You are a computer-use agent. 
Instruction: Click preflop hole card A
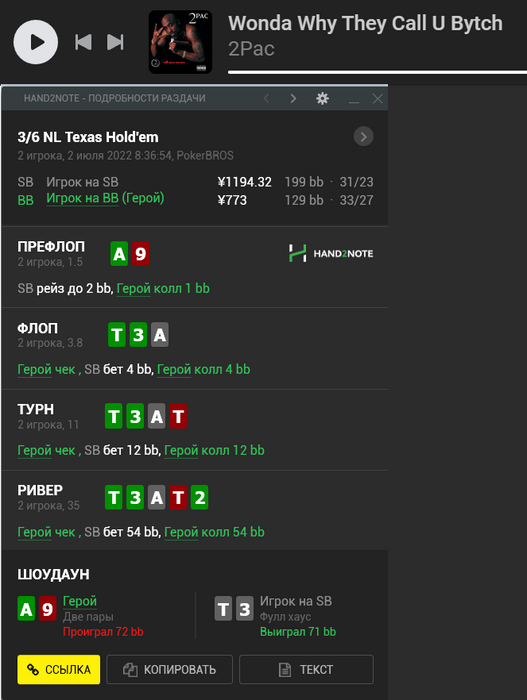119,254
